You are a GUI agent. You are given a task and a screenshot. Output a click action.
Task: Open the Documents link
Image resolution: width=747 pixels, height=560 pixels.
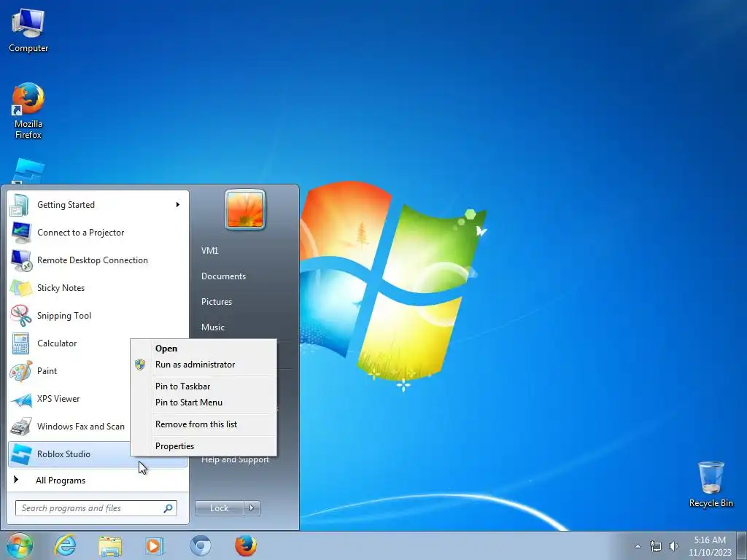coord(223,276)
